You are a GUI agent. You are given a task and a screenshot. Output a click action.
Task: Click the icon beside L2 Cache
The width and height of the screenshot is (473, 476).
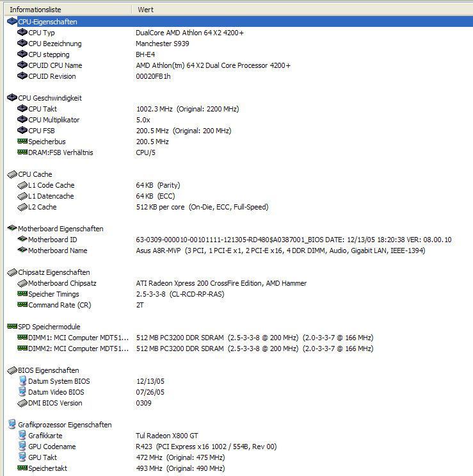tap(22, 207)
